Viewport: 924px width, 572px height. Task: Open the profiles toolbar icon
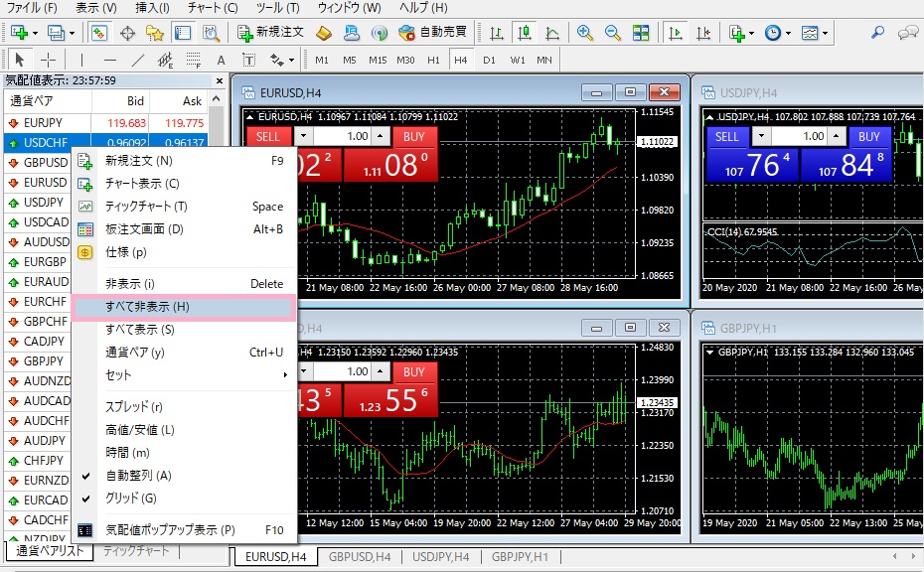coord(57,33)
